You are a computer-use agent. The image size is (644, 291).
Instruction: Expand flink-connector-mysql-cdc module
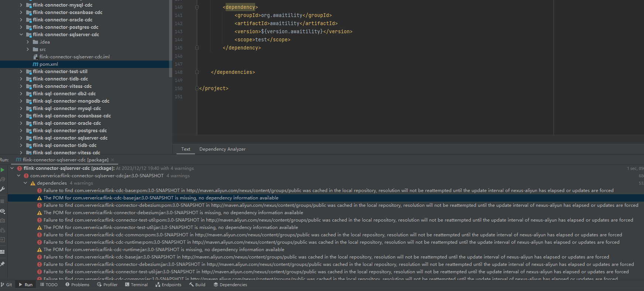(21, 5)
